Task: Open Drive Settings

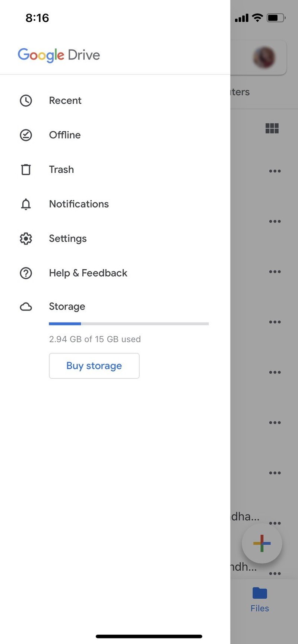Action: point(68,238)
